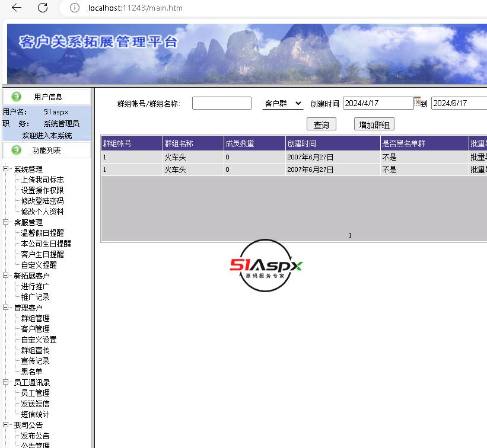
Task: Click the 系统管理员 role text
Action: [62, 123]
